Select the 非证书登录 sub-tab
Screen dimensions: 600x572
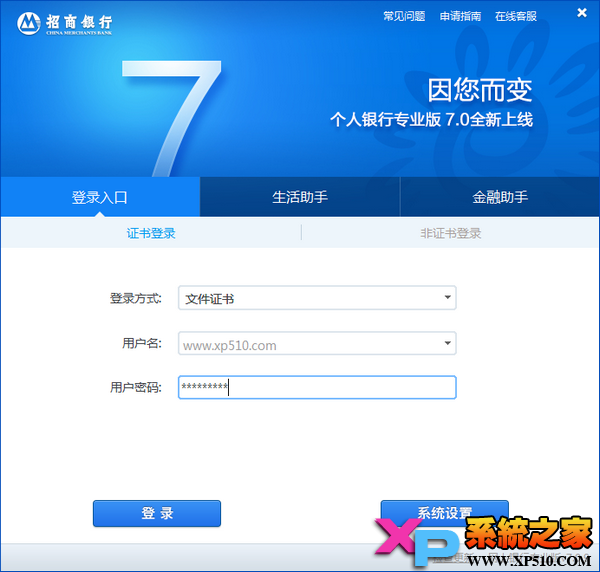[450, 233]
